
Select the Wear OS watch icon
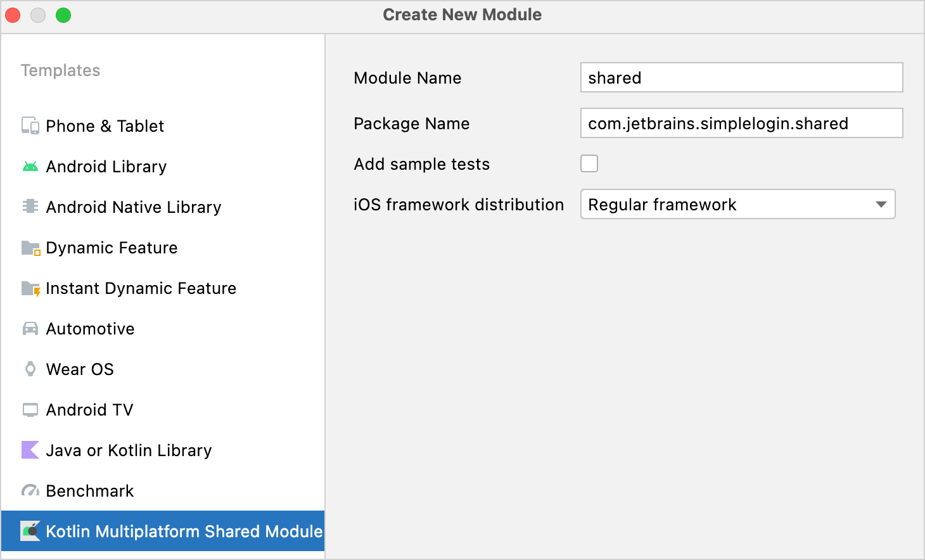click(x=29, y=369)
